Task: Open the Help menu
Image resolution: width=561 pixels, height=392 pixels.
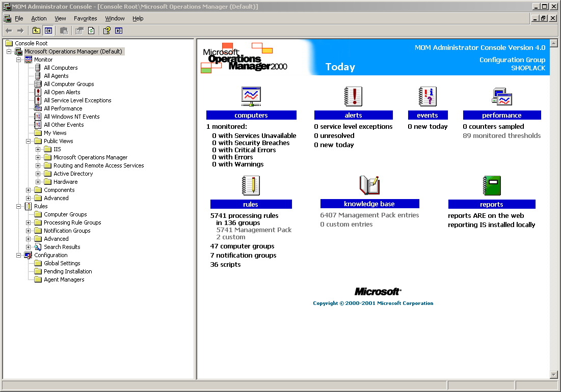Action: coord(138,18)
